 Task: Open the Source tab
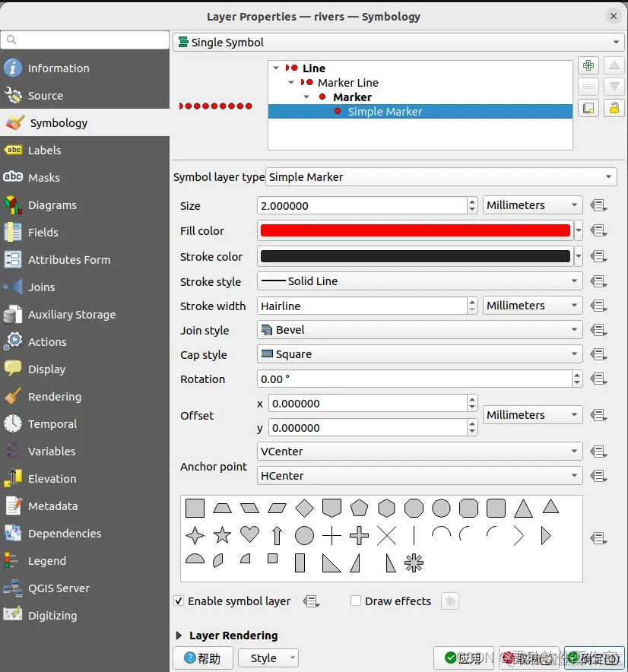85,96
